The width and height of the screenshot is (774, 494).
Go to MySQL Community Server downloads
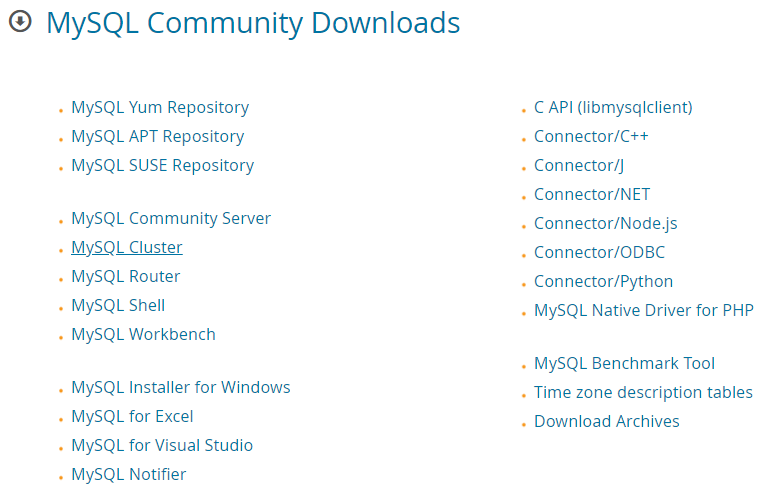tap(171, 219)
